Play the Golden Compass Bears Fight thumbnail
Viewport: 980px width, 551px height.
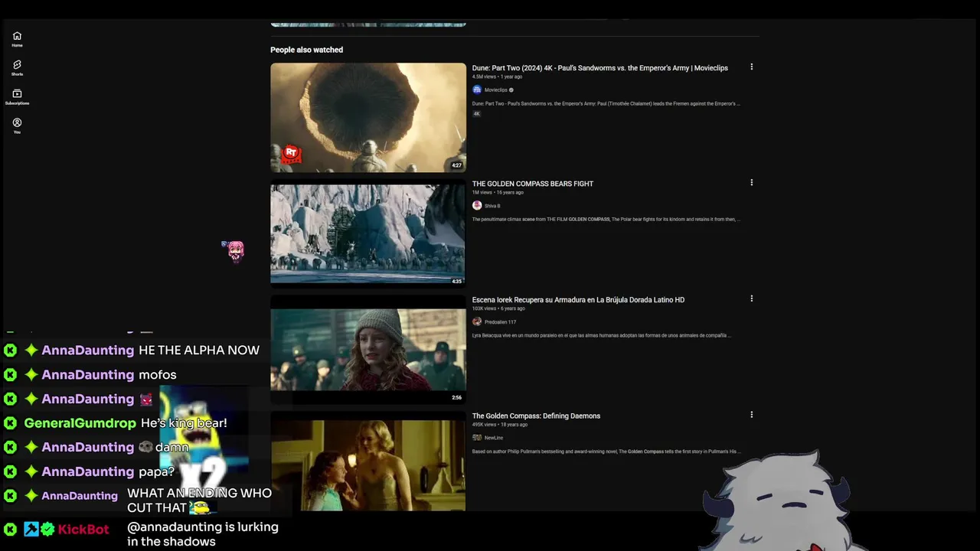tap(367, 233)
